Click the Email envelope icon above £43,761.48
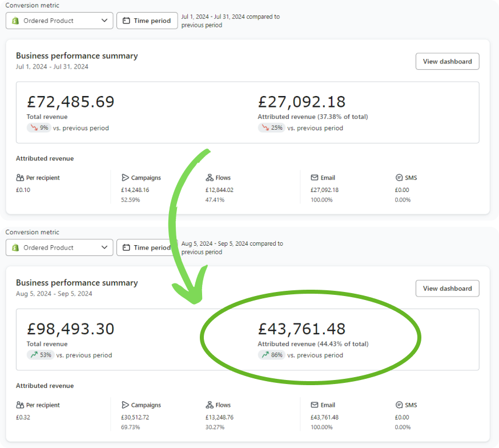The image size is (499, 448). (x=315, y=405)
